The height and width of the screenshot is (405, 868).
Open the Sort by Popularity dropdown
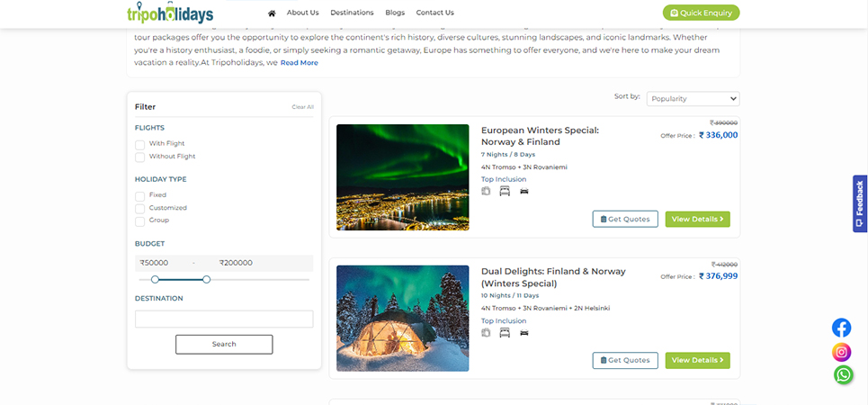[692, 98]
